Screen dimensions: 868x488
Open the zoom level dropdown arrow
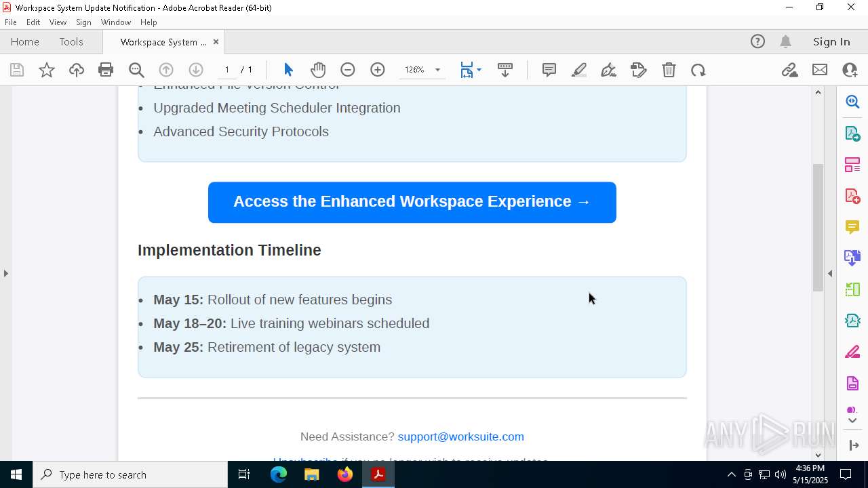coord(437,70)
